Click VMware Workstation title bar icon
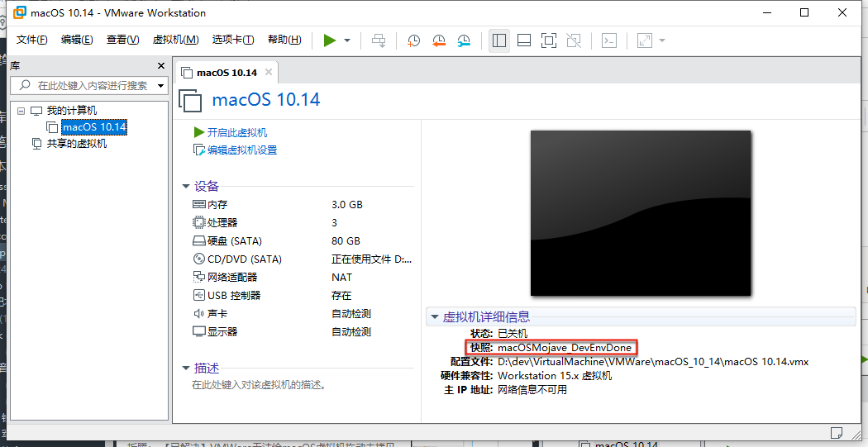The image size is (868, 447). 19,12
